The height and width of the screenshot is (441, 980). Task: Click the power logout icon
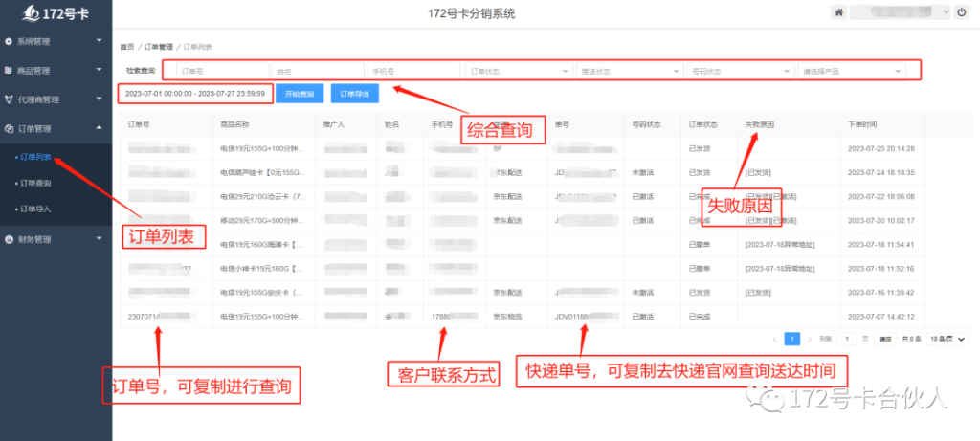(x=961, y=11)
